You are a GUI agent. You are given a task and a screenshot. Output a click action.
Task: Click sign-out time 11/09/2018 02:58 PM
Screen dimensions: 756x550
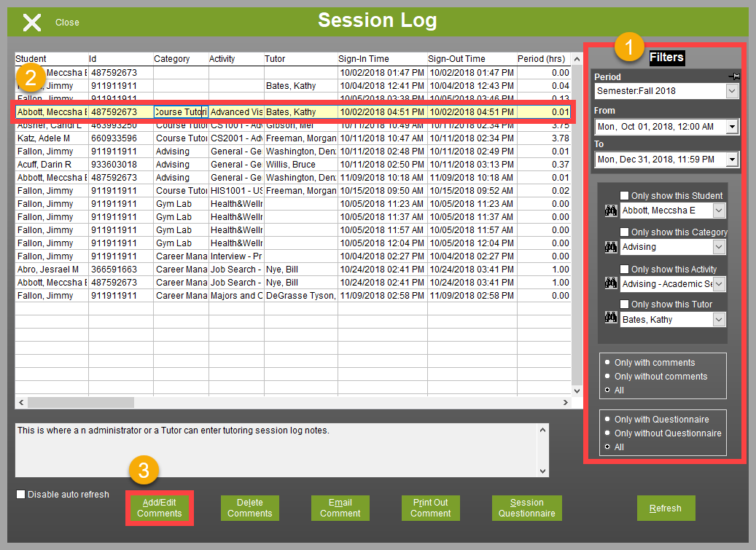point(472,296)
